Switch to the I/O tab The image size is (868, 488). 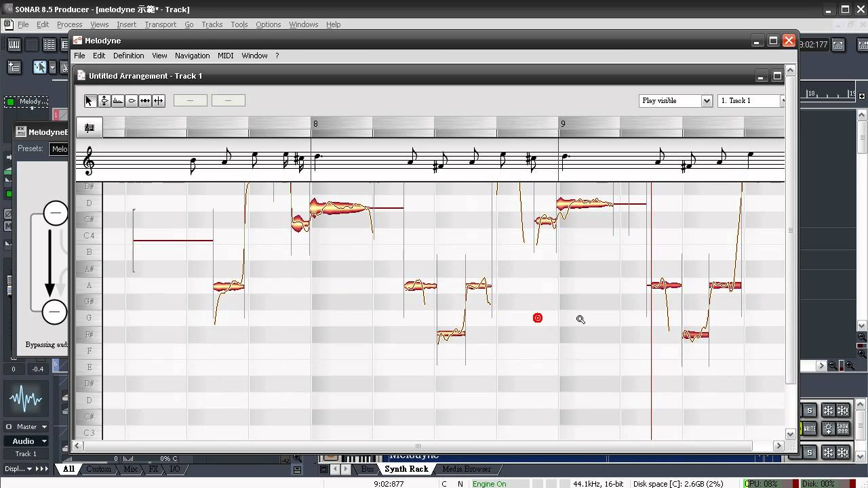[x=174, y=469]
